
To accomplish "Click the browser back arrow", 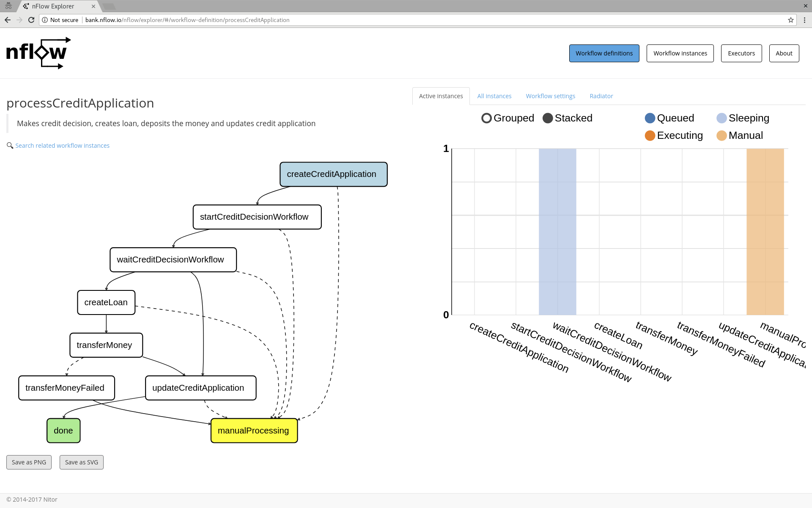I will click(8, 20).
